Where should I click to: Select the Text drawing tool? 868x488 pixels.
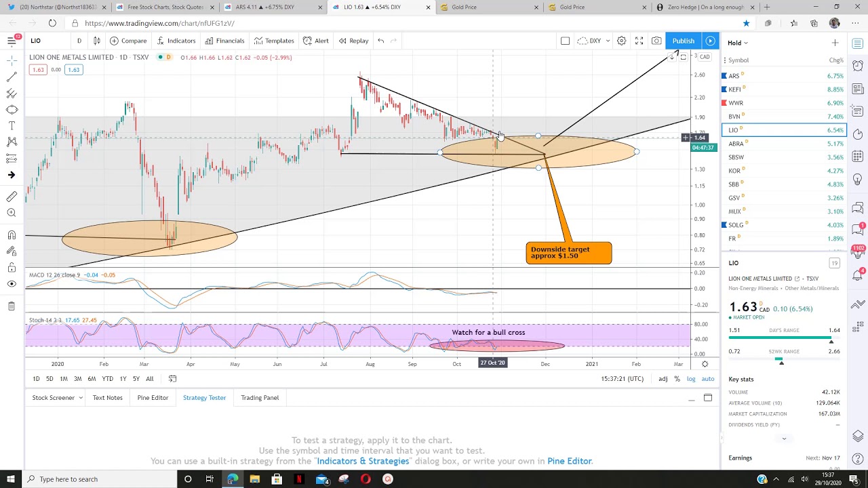point(12,125)
